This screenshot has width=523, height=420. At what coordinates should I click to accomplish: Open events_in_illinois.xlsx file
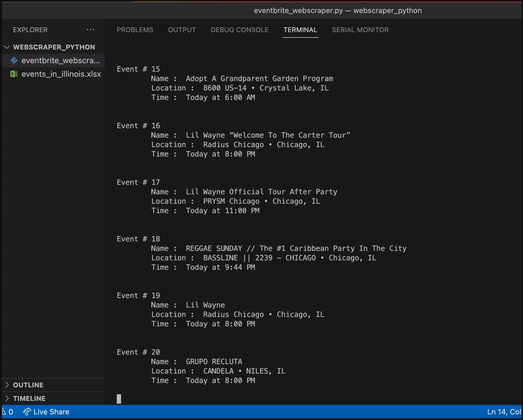point(53,73)
